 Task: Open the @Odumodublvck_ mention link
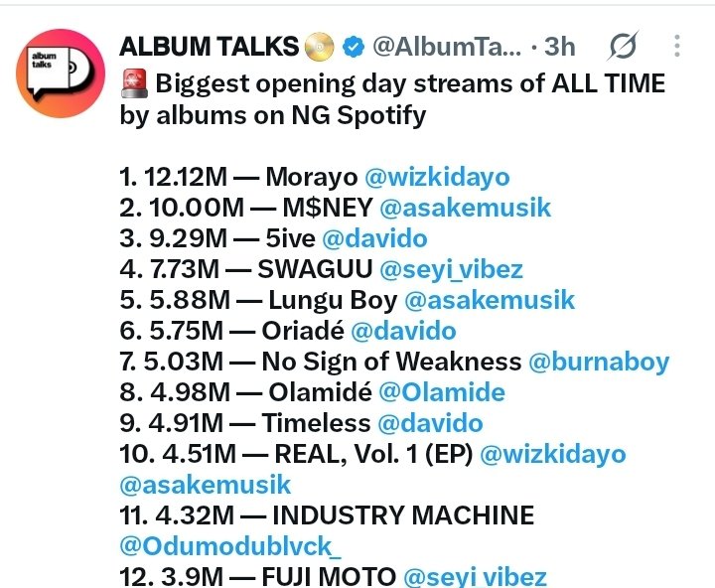coord(230,546)
